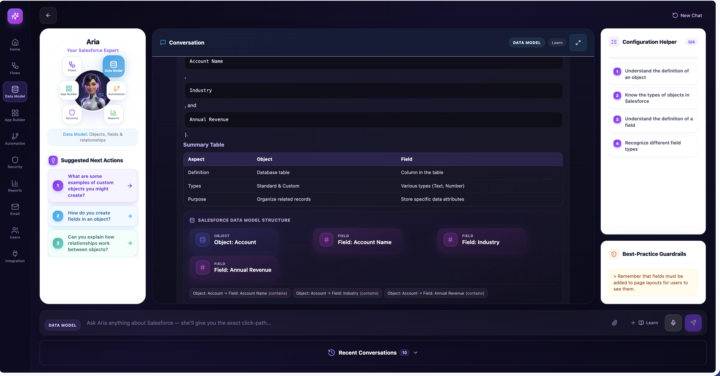The width and height of the screenshot is (720, 376).
Task: Click the paperclip attachment icon
Action: point(614,323)
